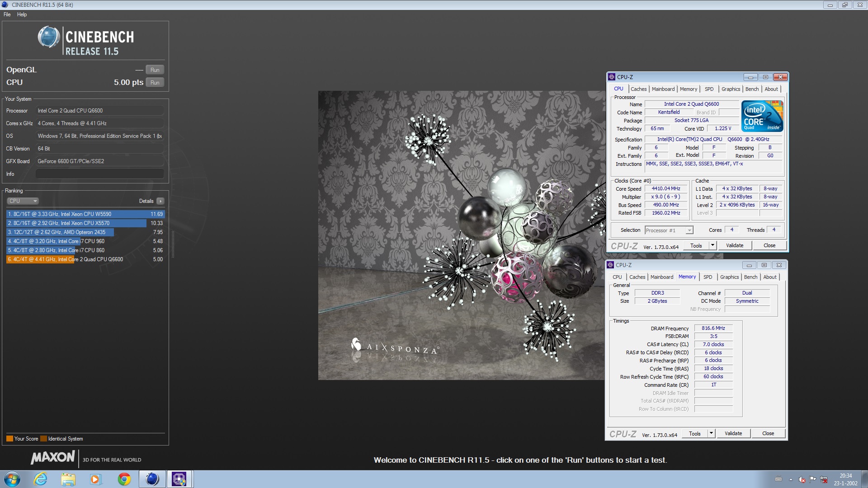Viewport: 868px width, 488px height.
Task: Open the CPU ranking type dropdown
Action: pyautogui.click(x=23, y=201)
